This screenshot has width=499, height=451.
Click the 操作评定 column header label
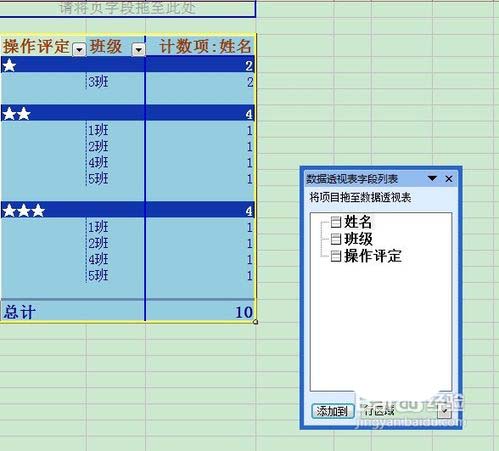36,46
